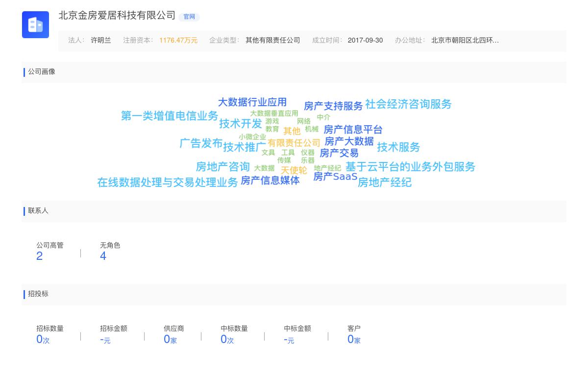Select word cloud tag 房产交易
588x368 pixels.
[339, 153]
